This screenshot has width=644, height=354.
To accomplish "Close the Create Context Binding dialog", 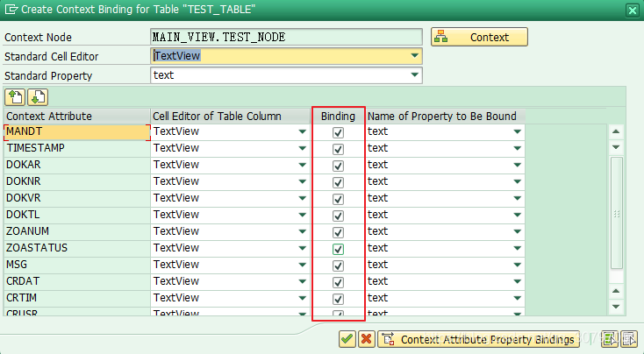I will [632, 10].
